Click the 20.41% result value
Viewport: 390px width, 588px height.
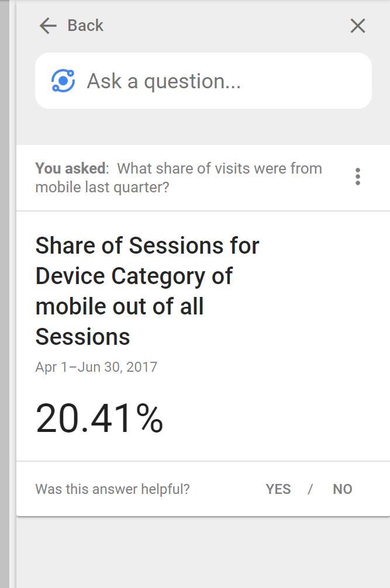click(x=99, y=418)
